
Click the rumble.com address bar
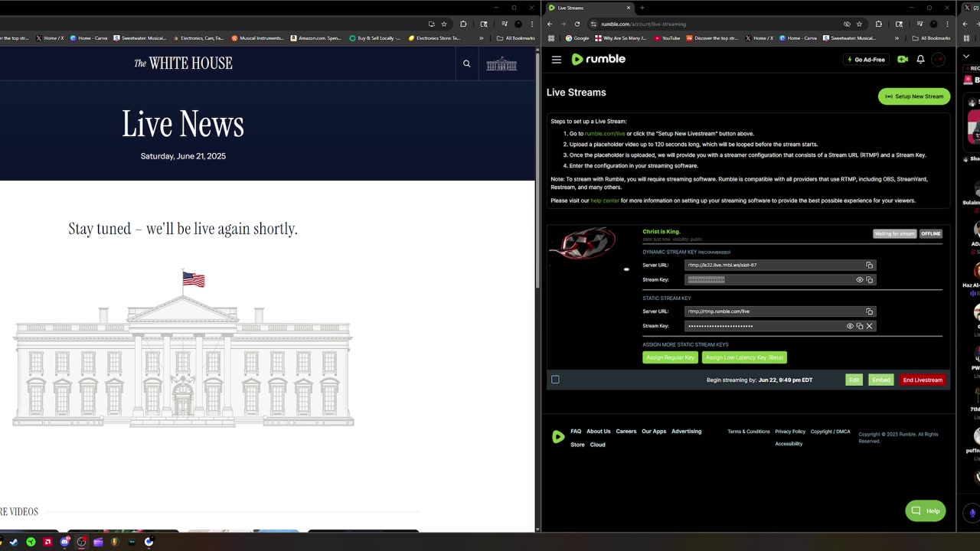712,24
